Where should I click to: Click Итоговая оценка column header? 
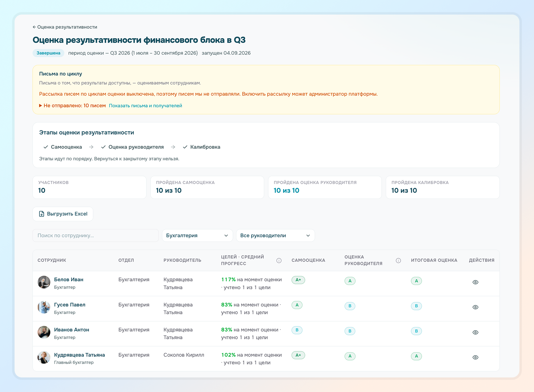click(x=434, y=260)
